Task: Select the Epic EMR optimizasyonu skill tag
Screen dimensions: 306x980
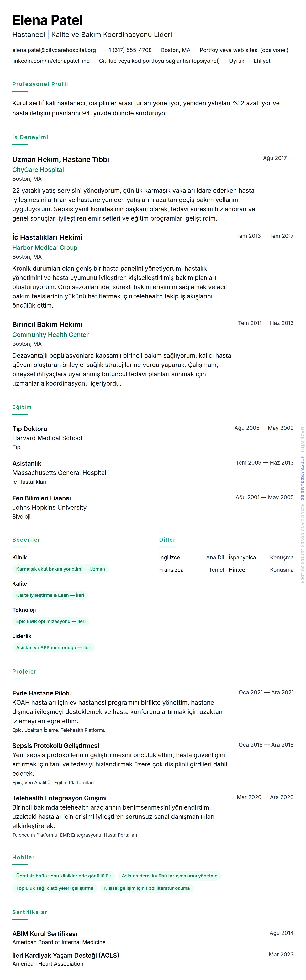Action: tap(51, 622)
